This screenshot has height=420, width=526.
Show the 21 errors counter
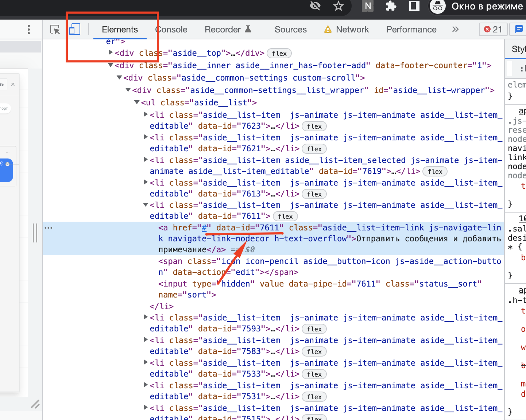point(493,30)
